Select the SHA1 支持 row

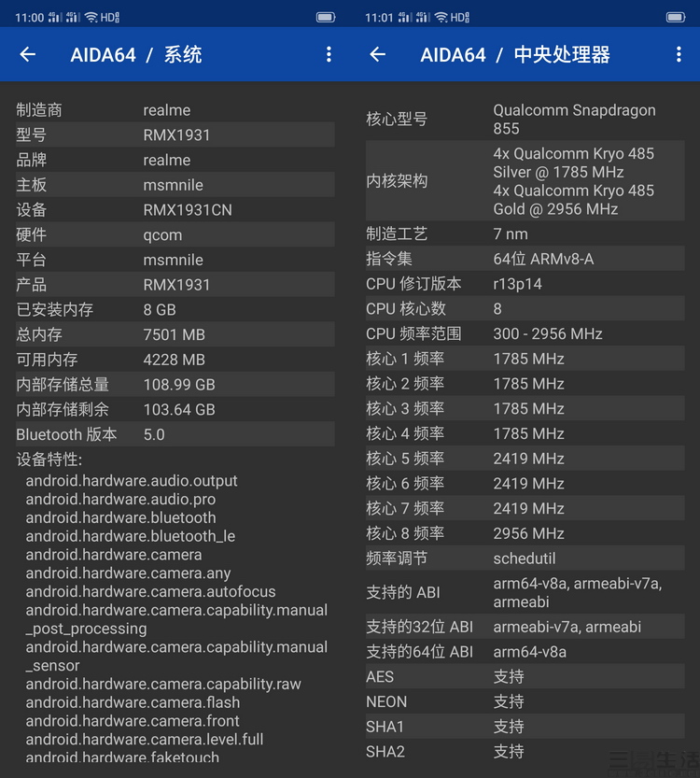coord(525,727)
